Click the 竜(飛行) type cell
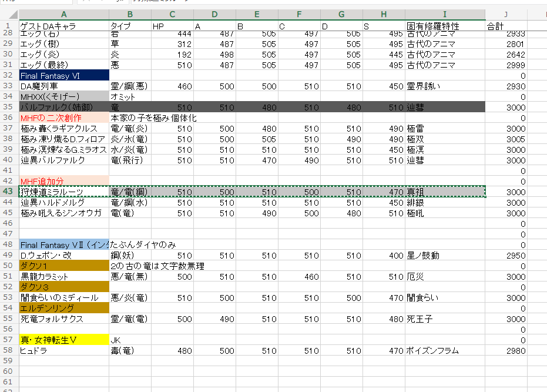 pyautogui.click(x=130, y=160)
